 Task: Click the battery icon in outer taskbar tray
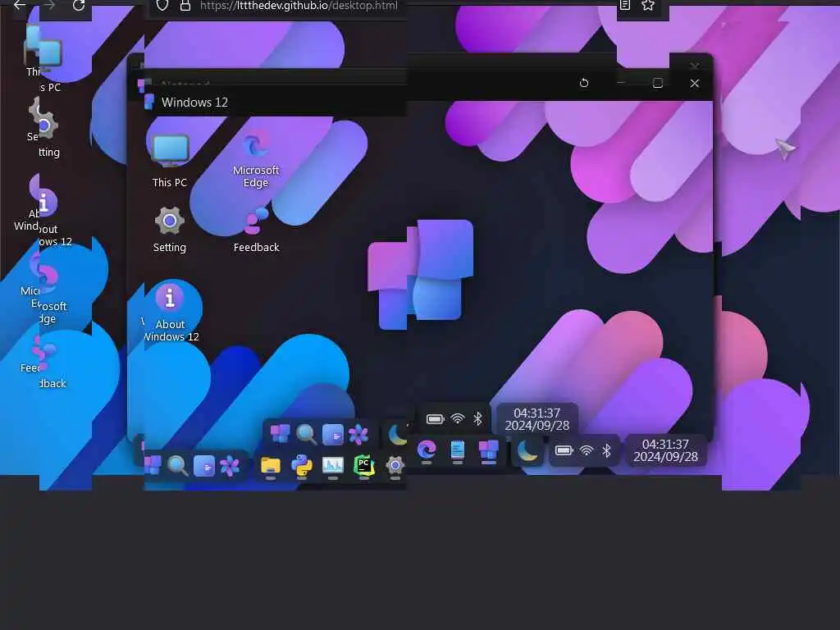click(x=564, y=450)
